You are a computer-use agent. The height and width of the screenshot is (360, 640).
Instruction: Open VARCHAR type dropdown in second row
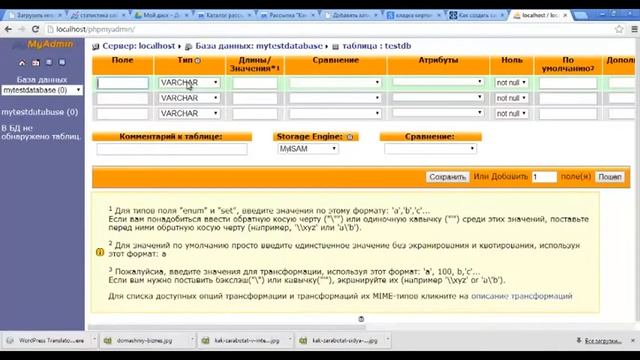coord(189,98)
